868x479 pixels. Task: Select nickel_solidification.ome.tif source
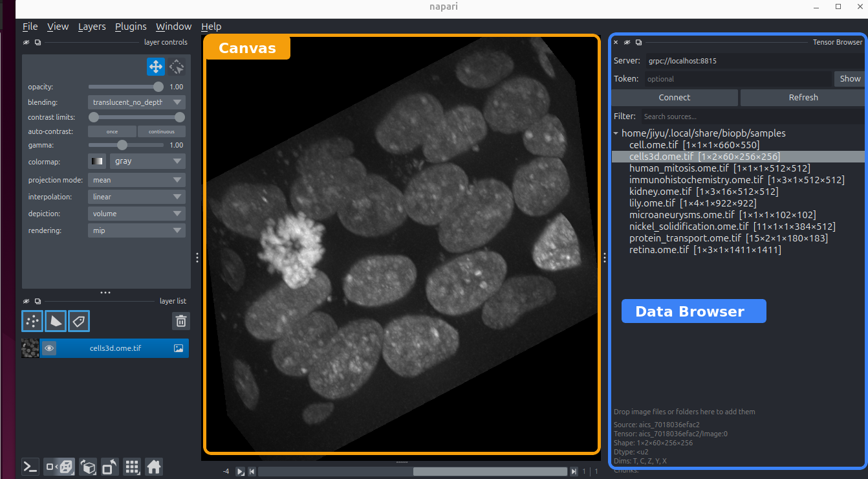point(732,227)
